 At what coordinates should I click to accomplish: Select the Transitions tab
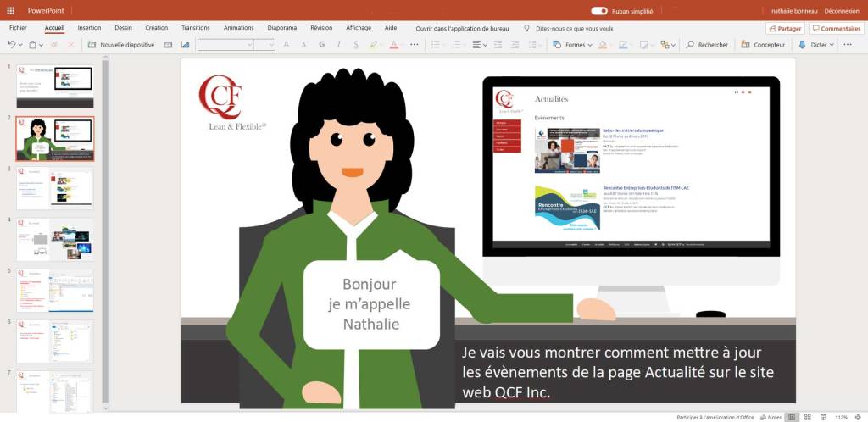point(196,28)
